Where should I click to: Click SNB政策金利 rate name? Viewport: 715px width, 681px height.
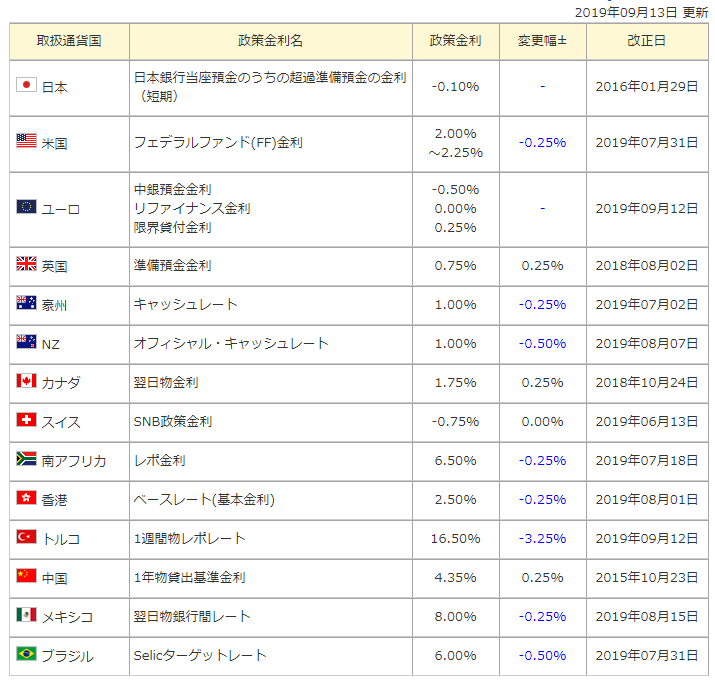(x=172, y=421)
